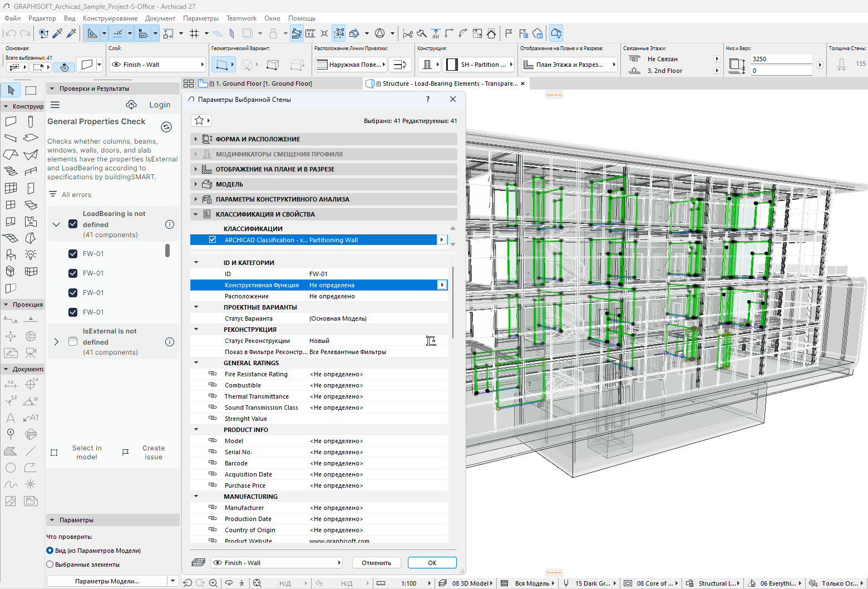Click the wall height field showing 3250
868x589 pixels.
pos(781,59)
